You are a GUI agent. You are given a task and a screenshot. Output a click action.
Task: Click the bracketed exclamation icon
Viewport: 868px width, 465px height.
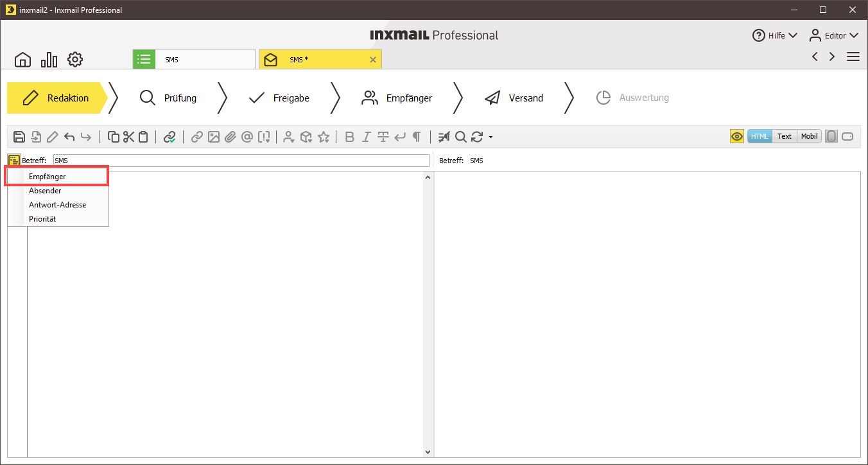tap(264, 137)
